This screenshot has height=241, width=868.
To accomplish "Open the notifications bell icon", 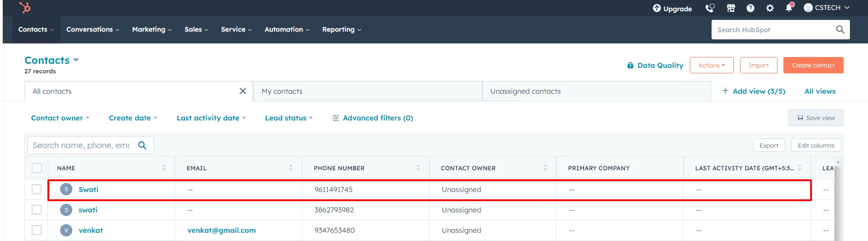I will pyautogui.click(x=789, y=7).
